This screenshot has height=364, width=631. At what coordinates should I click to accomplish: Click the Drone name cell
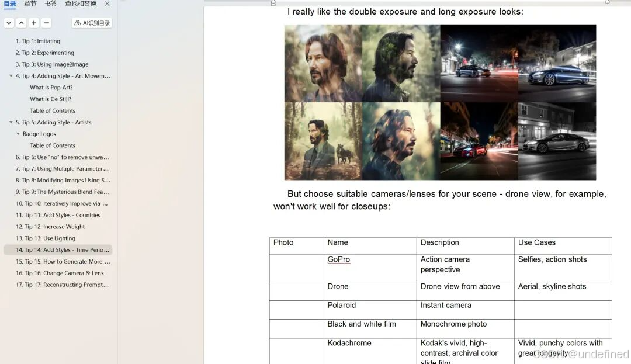370,291
